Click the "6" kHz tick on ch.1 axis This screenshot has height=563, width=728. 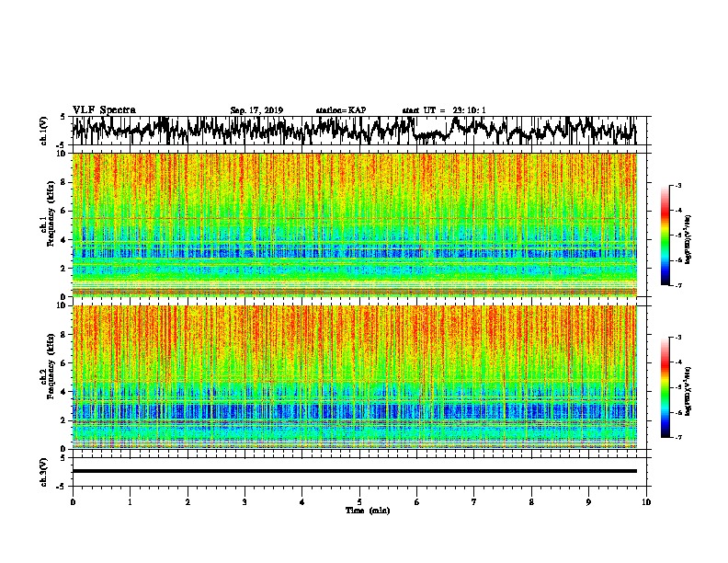(x=64, y=211)
